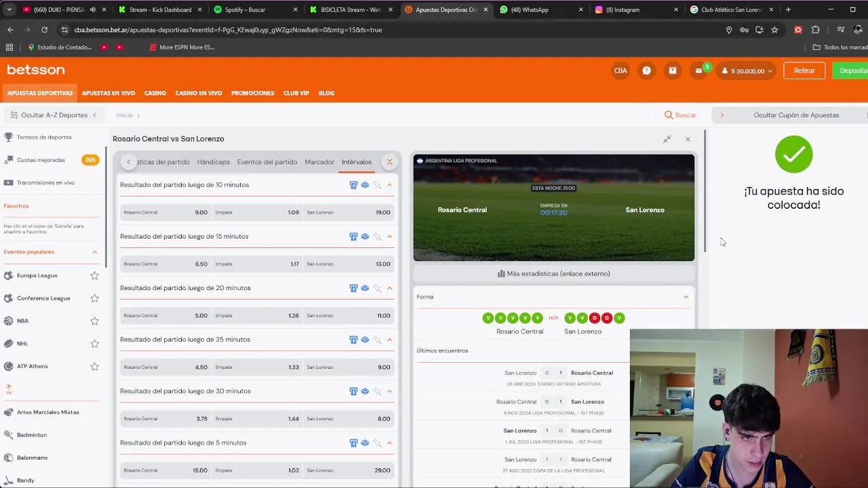Open the gift box promotions icon

(x=672, y=70)
